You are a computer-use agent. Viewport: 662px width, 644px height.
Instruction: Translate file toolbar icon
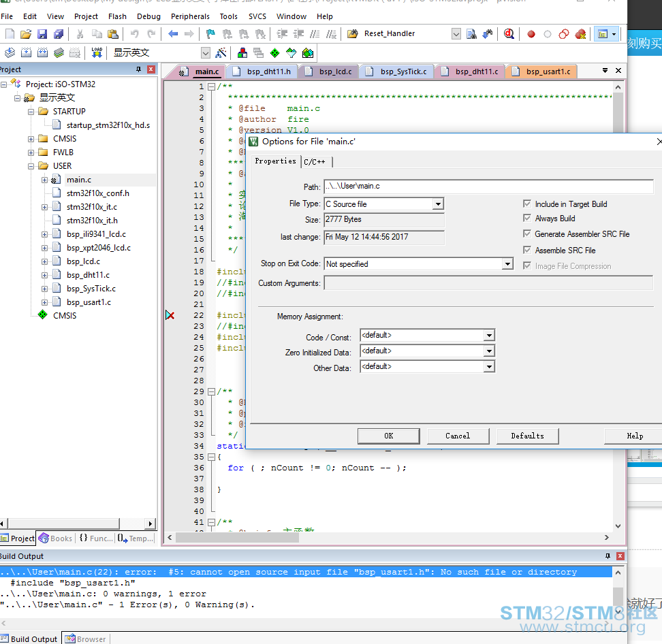(x=10, y=52)
